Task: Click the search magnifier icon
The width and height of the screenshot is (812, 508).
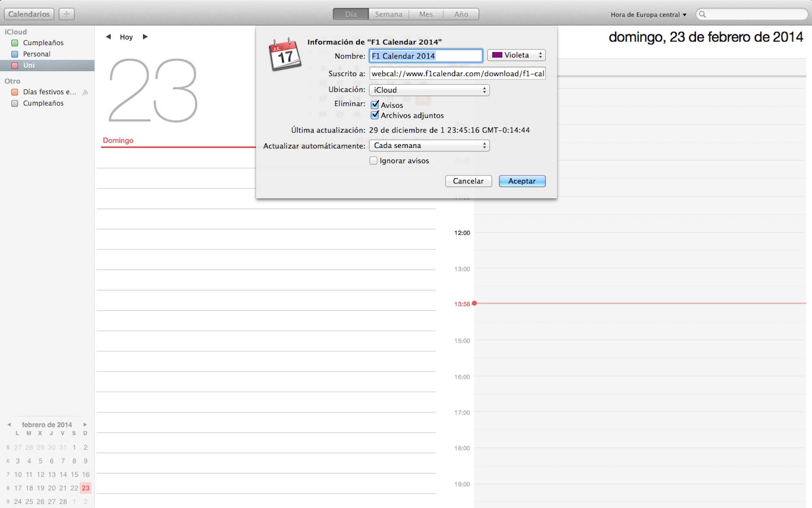Action: coord(702,15)
